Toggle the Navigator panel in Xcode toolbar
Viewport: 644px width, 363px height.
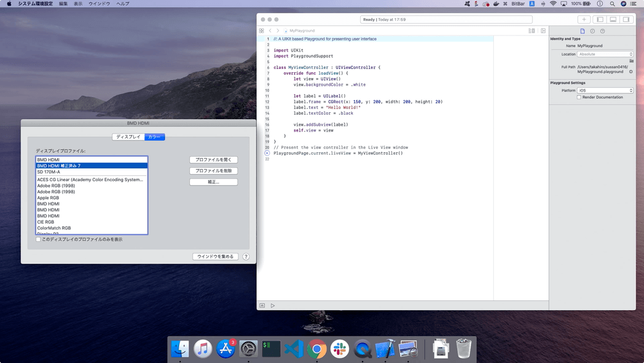[x=600, y=19]
